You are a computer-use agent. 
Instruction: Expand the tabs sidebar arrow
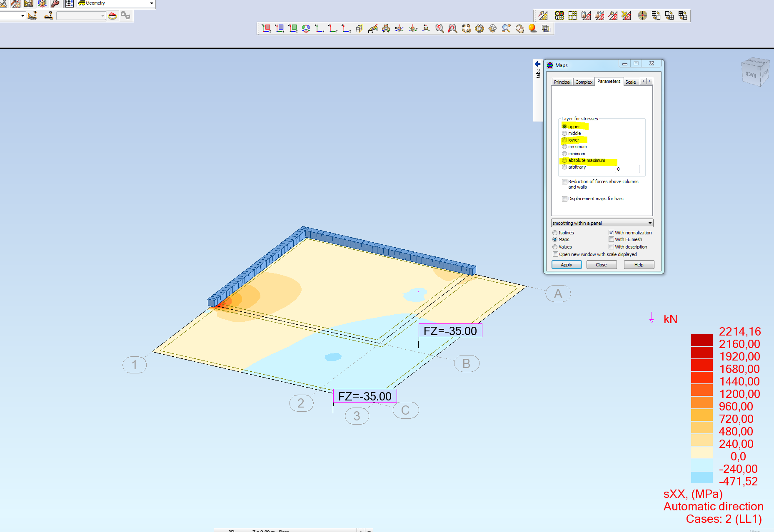[537, 64]
